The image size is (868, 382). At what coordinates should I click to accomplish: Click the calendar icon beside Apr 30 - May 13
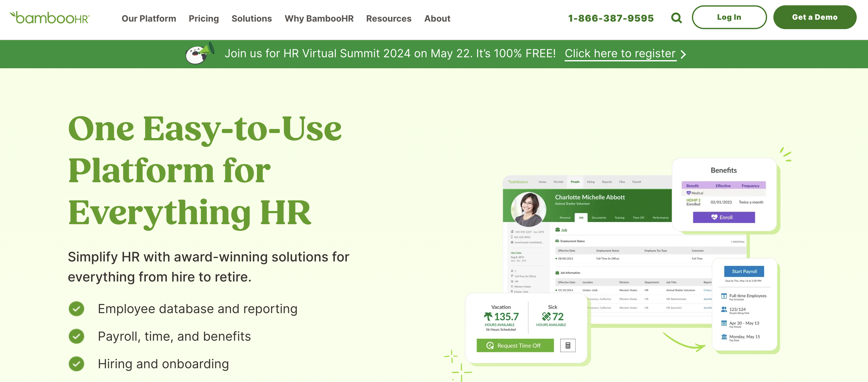[x=724, y=323]
